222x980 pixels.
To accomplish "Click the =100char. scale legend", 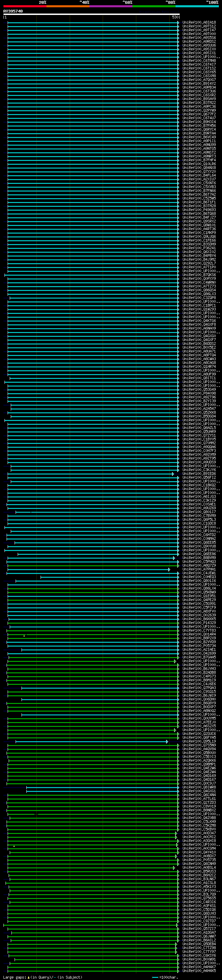I will 165,977.
